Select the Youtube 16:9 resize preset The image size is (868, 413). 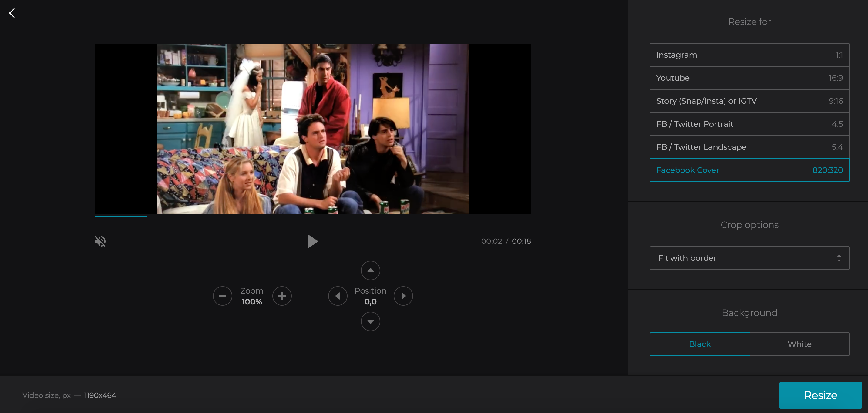click(x=749, y=78)
